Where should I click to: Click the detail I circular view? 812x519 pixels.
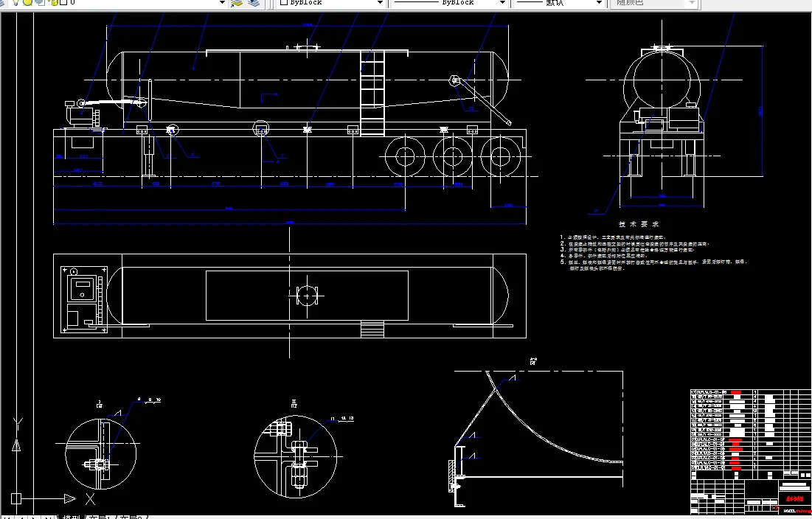pyautogui.click(x=101, y=454)
